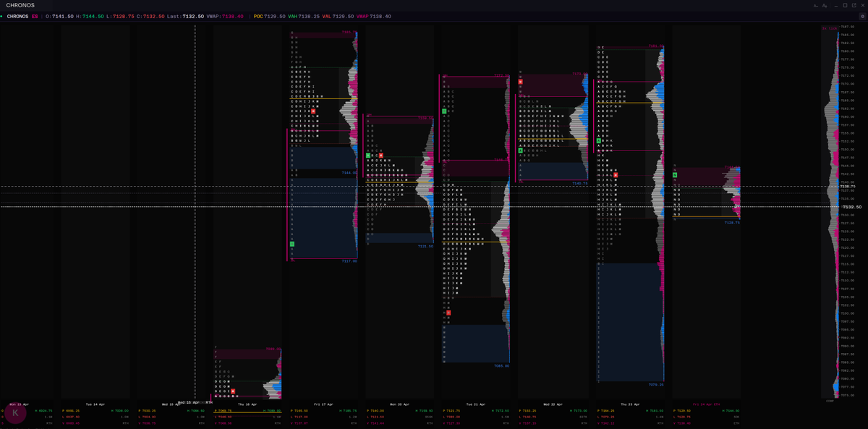Click the VAL 7129.50 readout

point(338,16)
